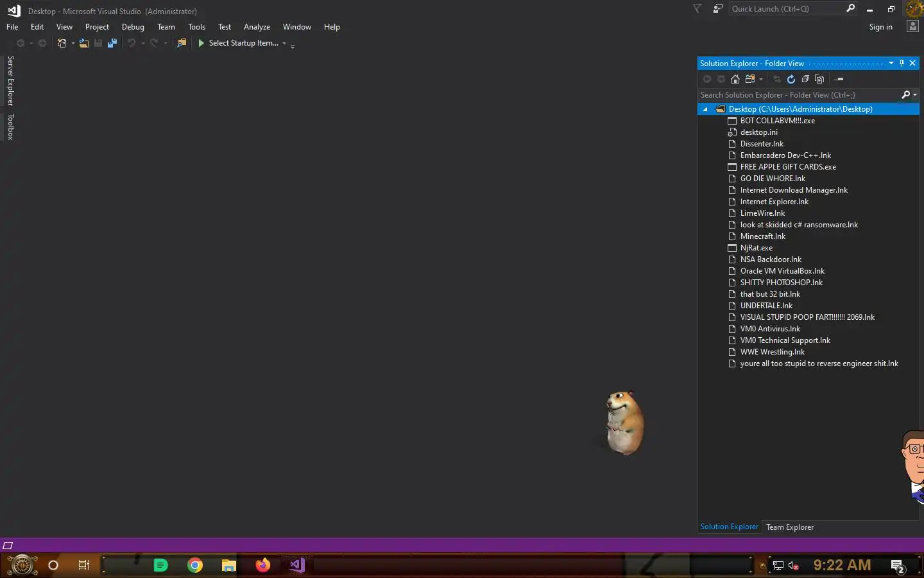Switch to the Solution Explorer bottom tab

point(729,527)
